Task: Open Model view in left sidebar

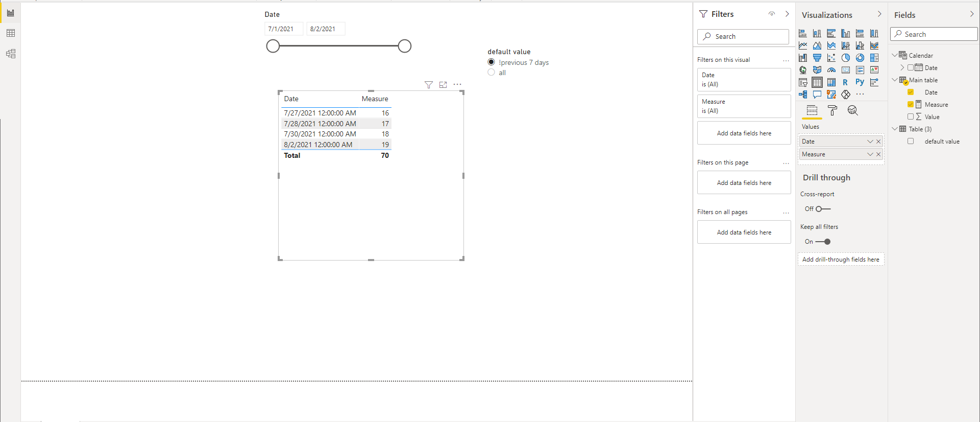Action: [11, 54]
